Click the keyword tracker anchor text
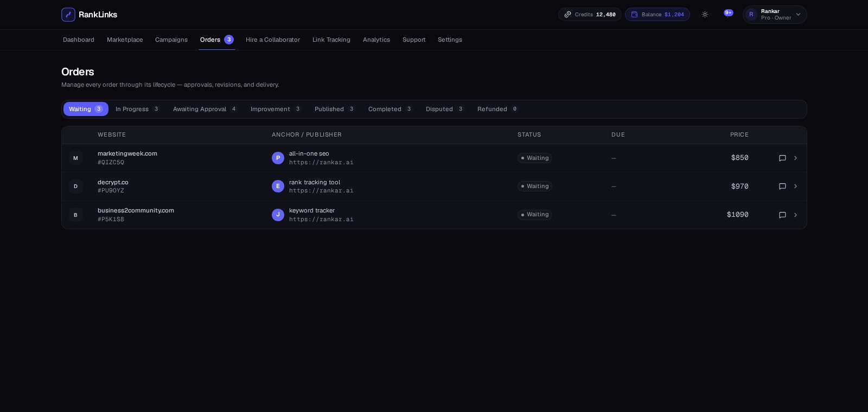The width and height of the screenshot is (868, 412). tap(312, 210)
